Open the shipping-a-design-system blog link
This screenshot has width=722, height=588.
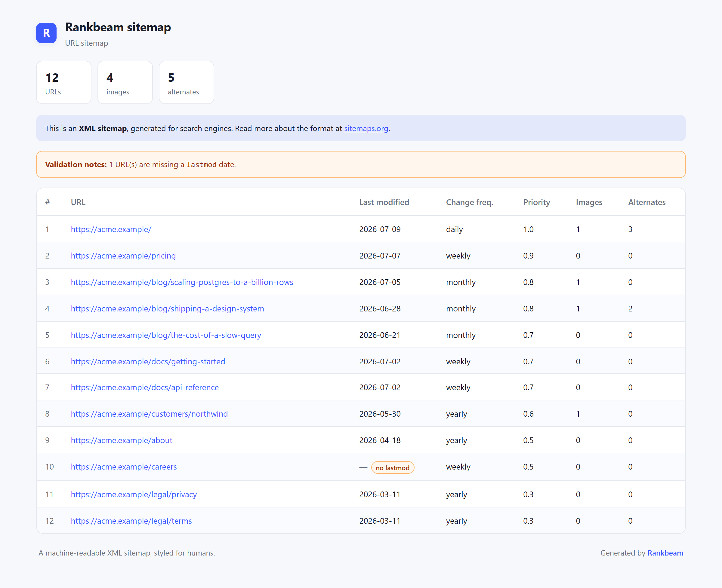pyautogui.click(x=167, y=308)
